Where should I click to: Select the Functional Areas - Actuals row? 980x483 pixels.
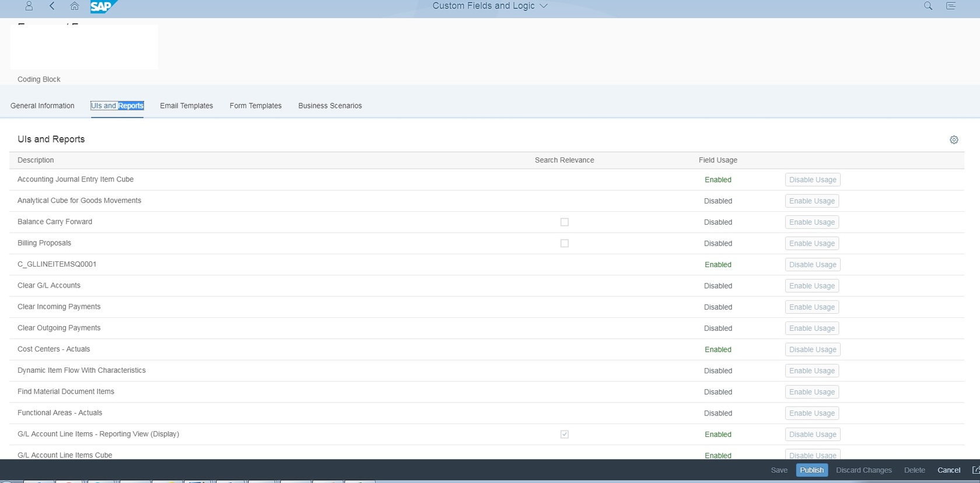point(487,413)
